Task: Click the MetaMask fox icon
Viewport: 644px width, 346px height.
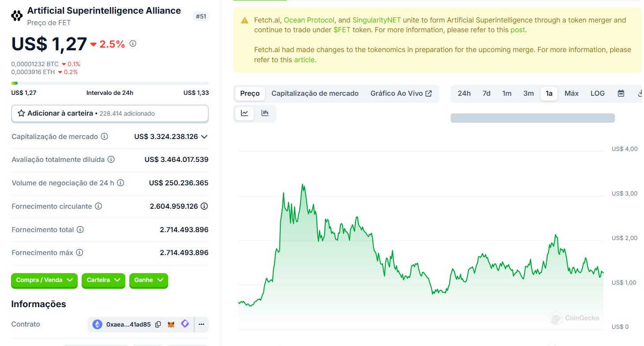Action: click(171, 324)
